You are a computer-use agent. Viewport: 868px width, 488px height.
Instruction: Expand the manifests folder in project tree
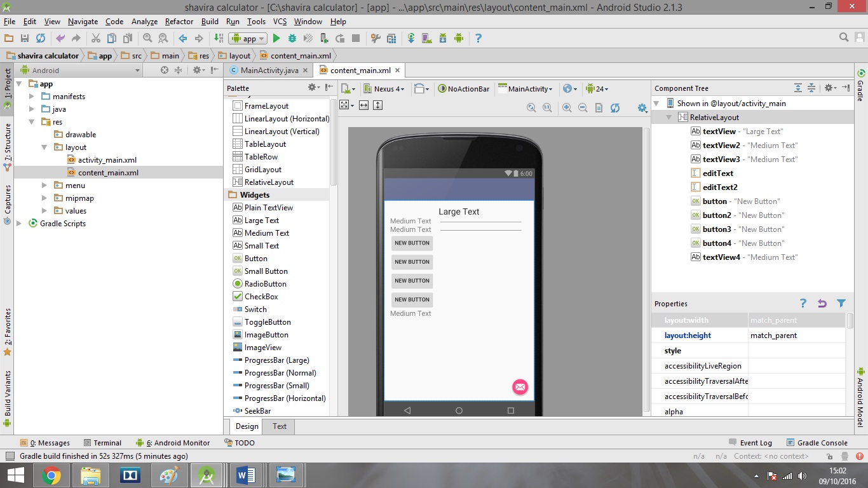click(32, 97)
